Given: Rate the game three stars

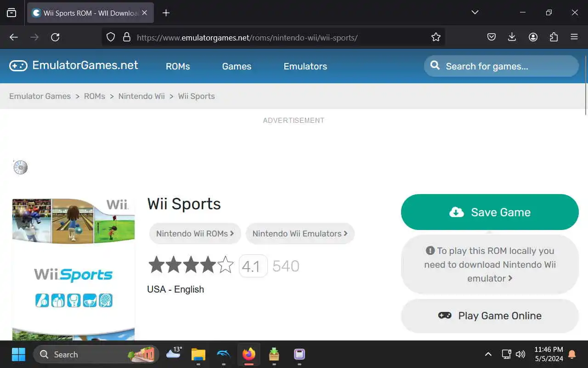Looking at the screenshot, I should pyautogui.click(x=191, y=265).
